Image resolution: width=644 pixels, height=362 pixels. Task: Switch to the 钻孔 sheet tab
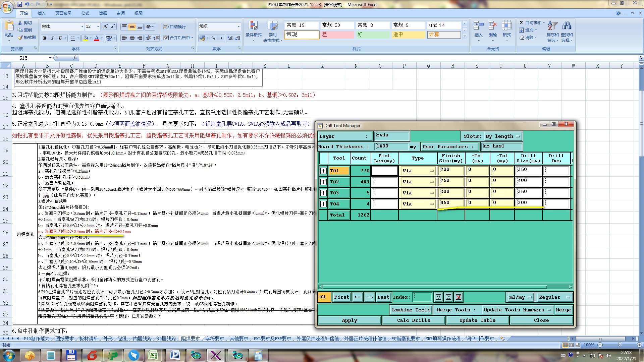pyautogui.click(x=123, y=339)
